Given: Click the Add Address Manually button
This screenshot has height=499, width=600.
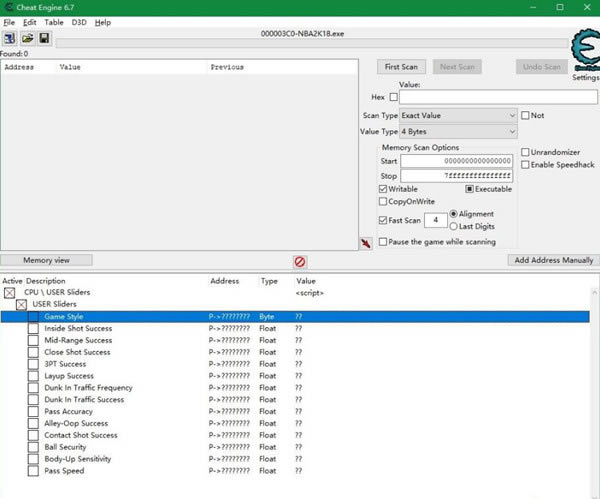Looking at the screenshot, I should coord(553,260).
